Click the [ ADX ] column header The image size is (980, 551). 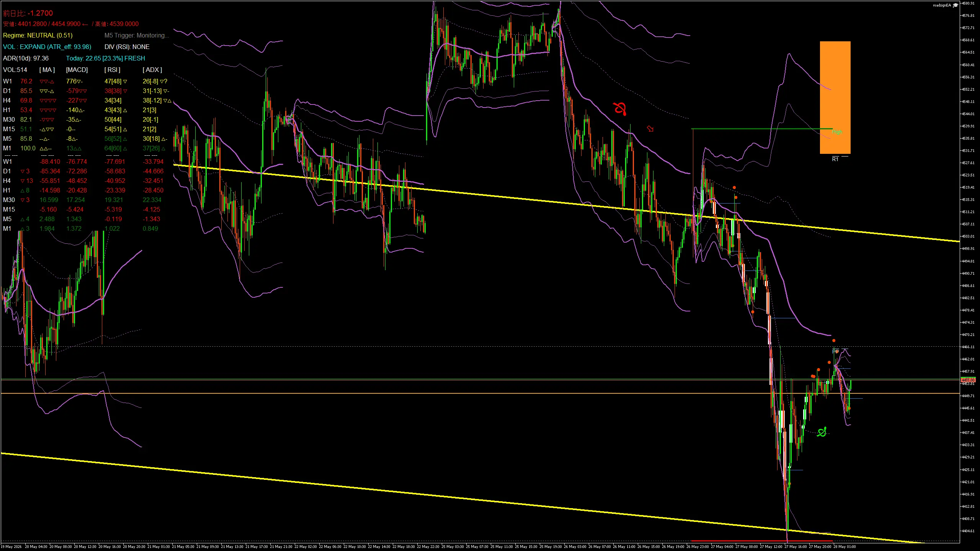point(152,70)
